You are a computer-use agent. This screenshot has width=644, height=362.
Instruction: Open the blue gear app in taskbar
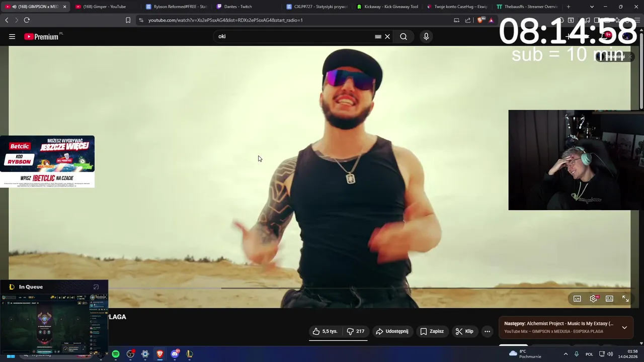145,354
